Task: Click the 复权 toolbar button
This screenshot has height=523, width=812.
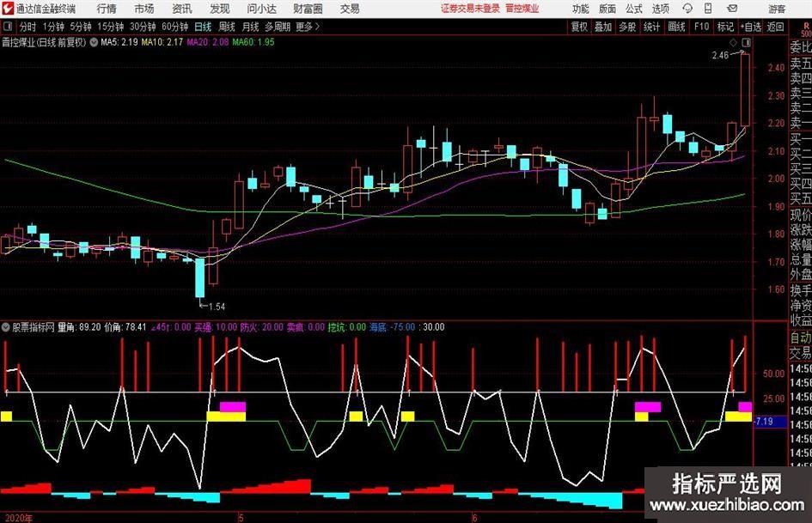Action: pyautogui.click(x=579, y=27)
